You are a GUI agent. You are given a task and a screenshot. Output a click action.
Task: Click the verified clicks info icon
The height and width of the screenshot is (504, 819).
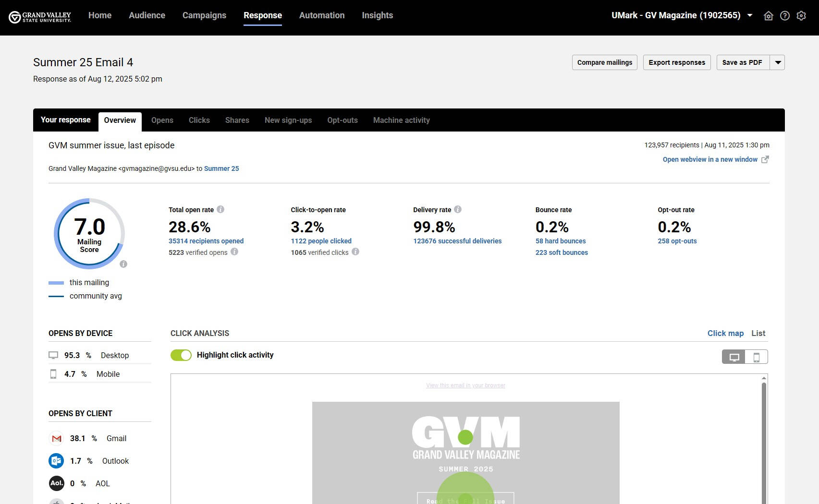pyautogui.click(x=355, y=252)
